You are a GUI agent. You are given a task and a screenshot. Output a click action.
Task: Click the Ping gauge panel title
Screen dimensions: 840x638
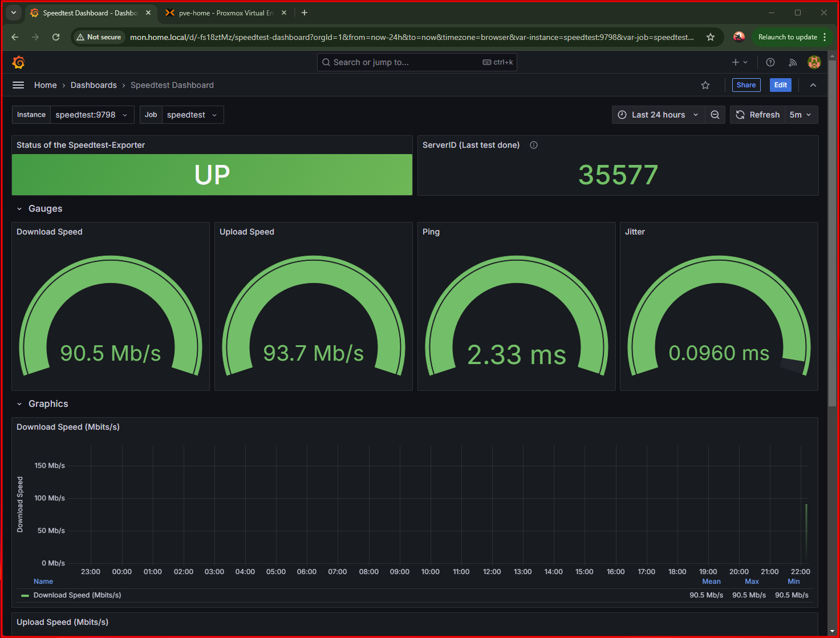pos(431,232)
